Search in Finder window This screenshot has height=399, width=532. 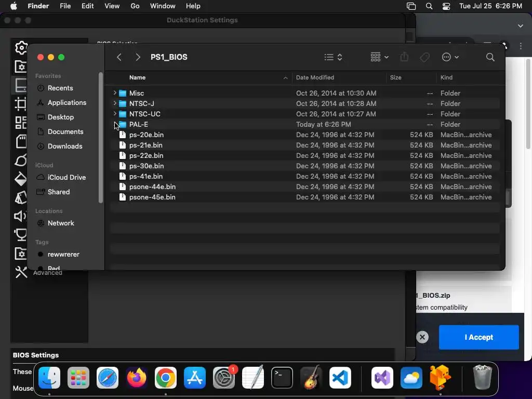coord(490,57)
